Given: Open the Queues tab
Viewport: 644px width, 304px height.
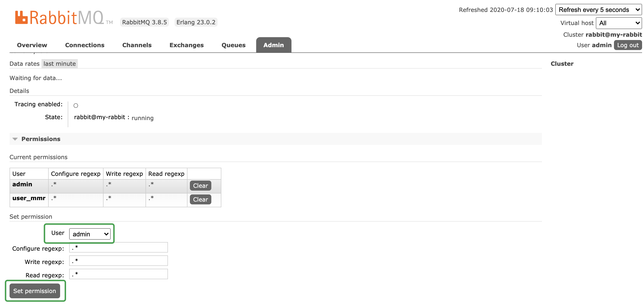Looking at the screenshot, I should coord(234,45).
